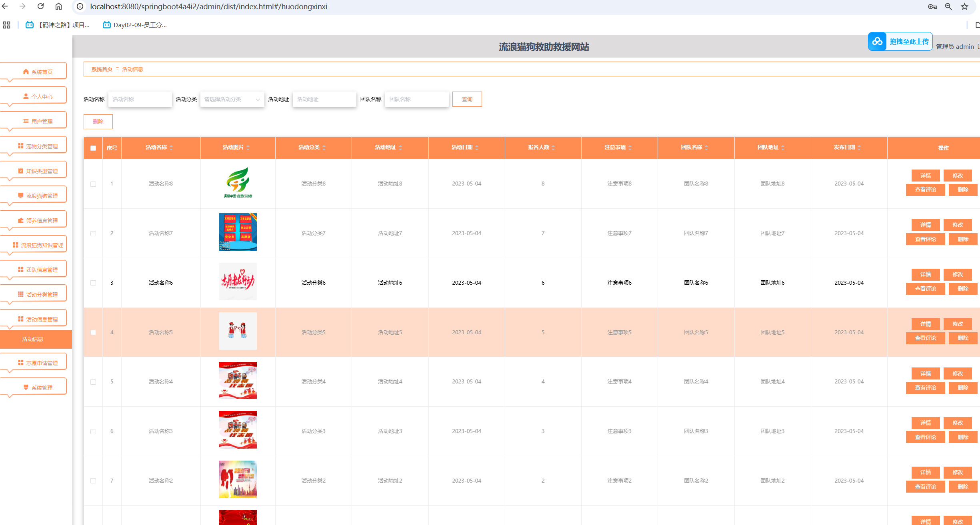980x525 pixels.
Task: Open 团队信息管理 in sidebar
Action: click(x=34, y=269)
